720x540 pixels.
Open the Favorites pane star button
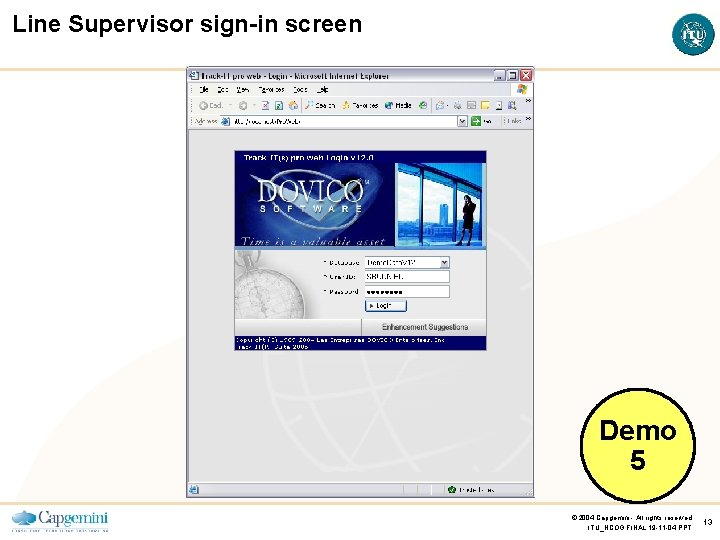pyautogui.click(x=360, y=106)
